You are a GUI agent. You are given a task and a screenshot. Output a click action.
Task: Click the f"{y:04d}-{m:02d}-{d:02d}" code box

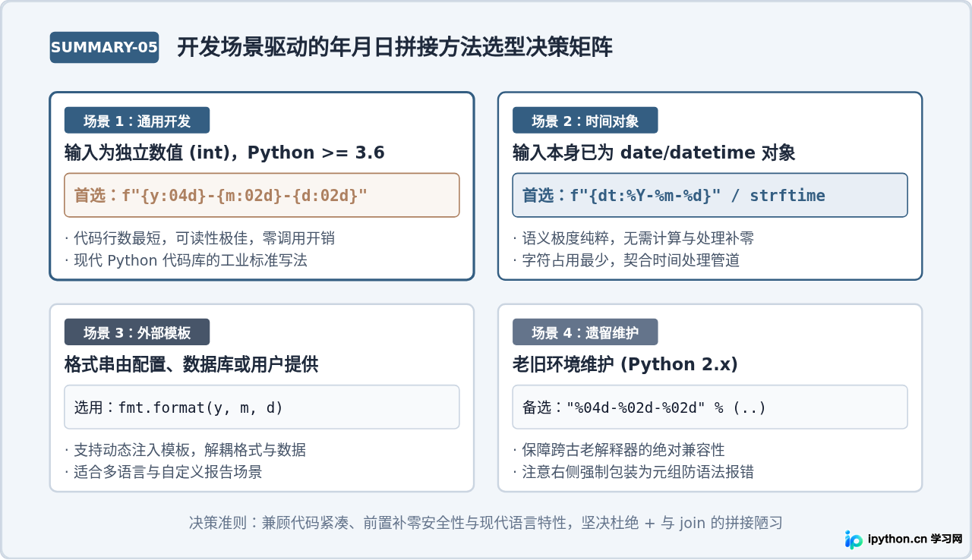(262, 195)
